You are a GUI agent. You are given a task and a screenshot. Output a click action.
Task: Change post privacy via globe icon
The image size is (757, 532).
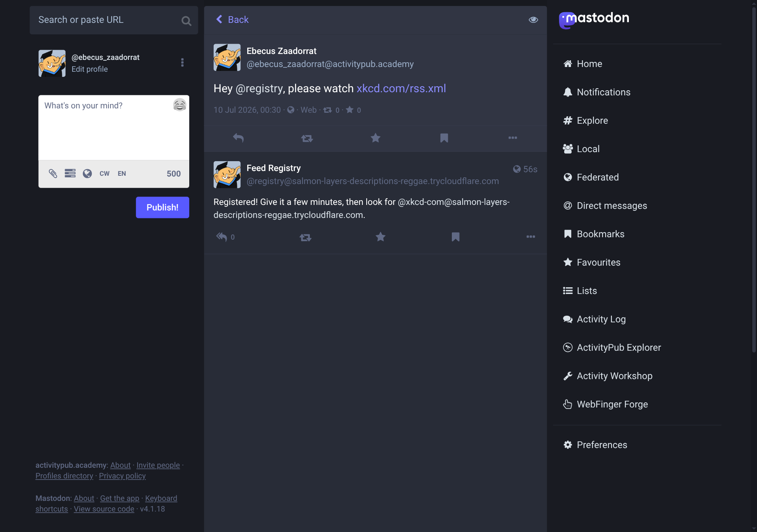click(x=87, y=173)
